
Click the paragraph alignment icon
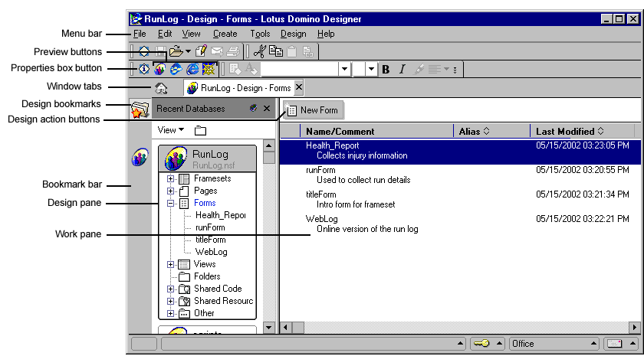435,70
